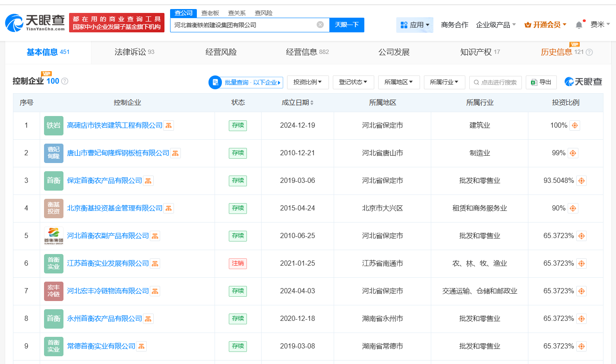Open the 企业级产品 dropdown
Screen dimensions: 616x364
496,25
